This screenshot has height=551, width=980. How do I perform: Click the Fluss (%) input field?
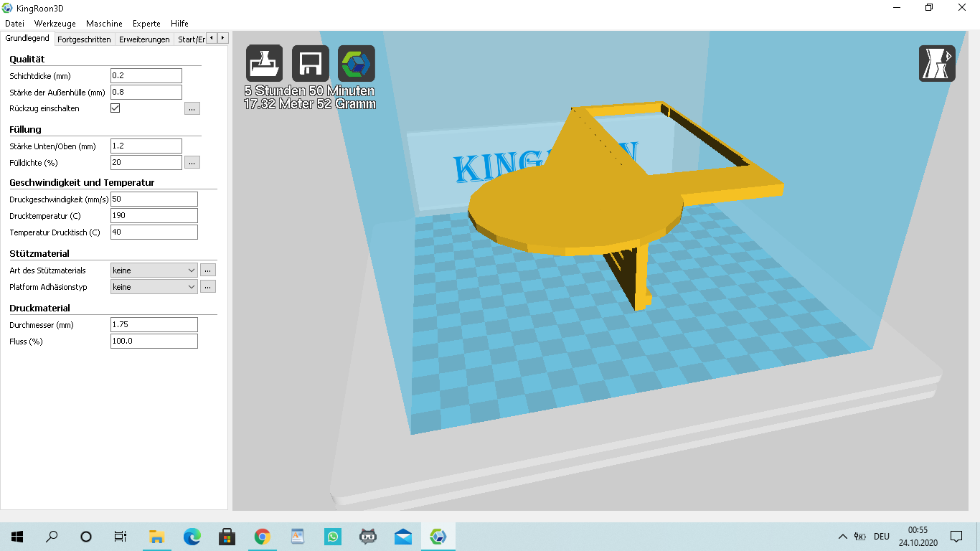154,341
